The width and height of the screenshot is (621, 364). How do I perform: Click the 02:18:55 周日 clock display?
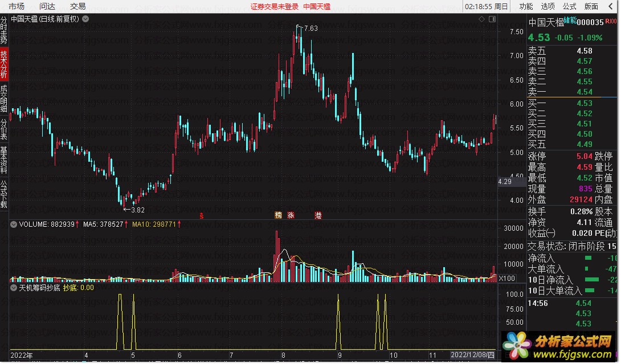coord(487,7)
